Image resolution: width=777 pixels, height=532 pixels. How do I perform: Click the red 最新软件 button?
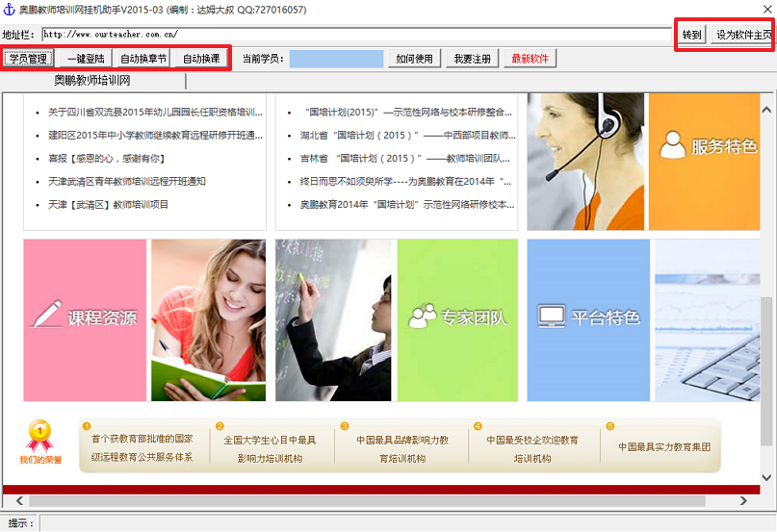tap(531, 59)
